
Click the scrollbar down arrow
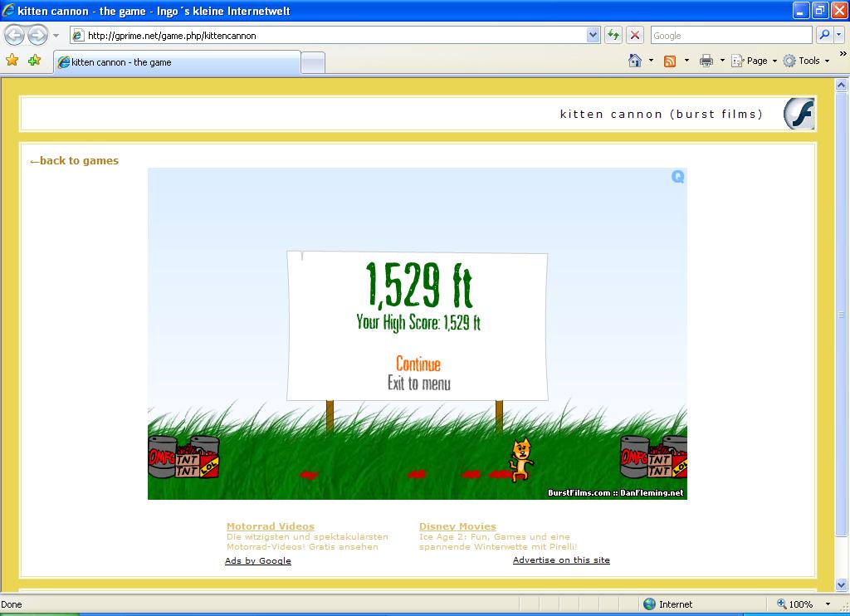[841, 584]
